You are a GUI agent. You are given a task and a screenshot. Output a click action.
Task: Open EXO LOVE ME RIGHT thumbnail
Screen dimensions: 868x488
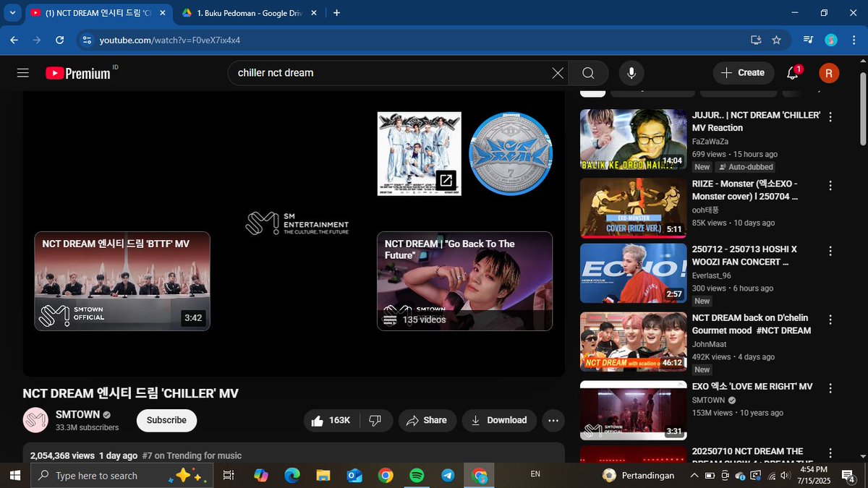point(633,411)
